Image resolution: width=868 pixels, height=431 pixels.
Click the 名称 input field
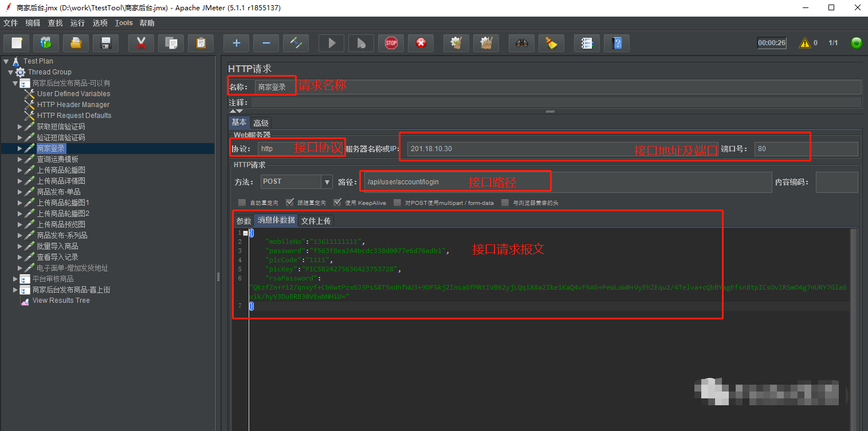(557, 87)
